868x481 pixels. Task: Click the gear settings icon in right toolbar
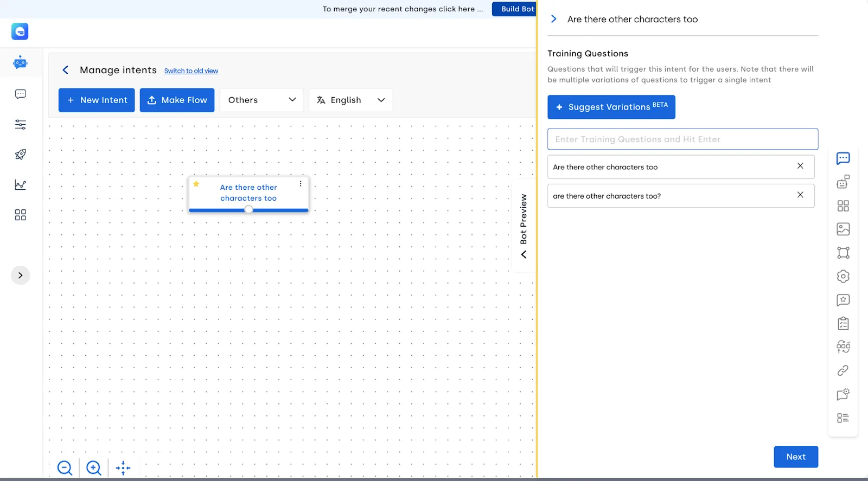[843, 277]
